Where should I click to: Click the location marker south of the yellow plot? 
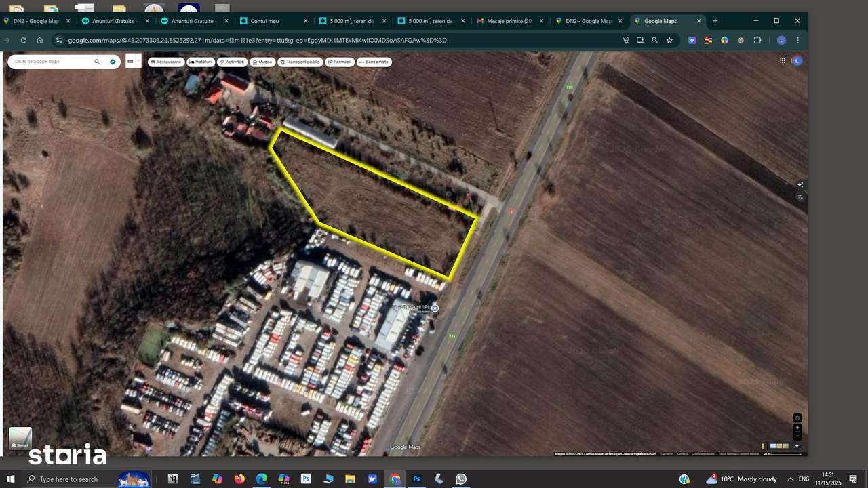click(435, 308)
